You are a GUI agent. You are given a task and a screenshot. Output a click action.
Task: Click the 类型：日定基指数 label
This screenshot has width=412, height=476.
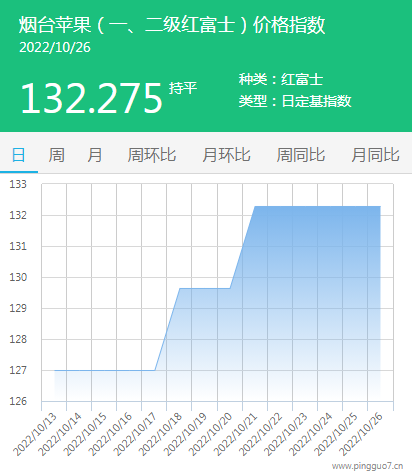pos(295,101)
